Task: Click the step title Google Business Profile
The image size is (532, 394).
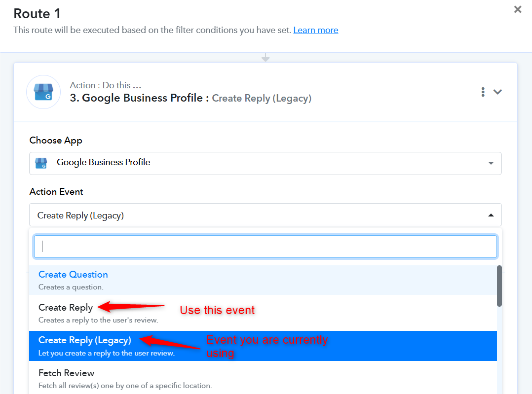Action: (142, 98)
